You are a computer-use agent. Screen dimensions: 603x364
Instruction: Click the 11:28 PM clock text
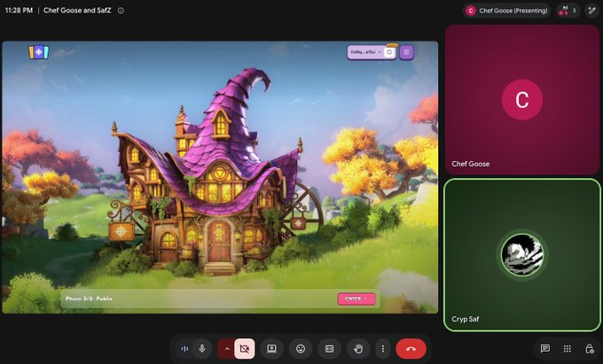[x=19, y=11]
